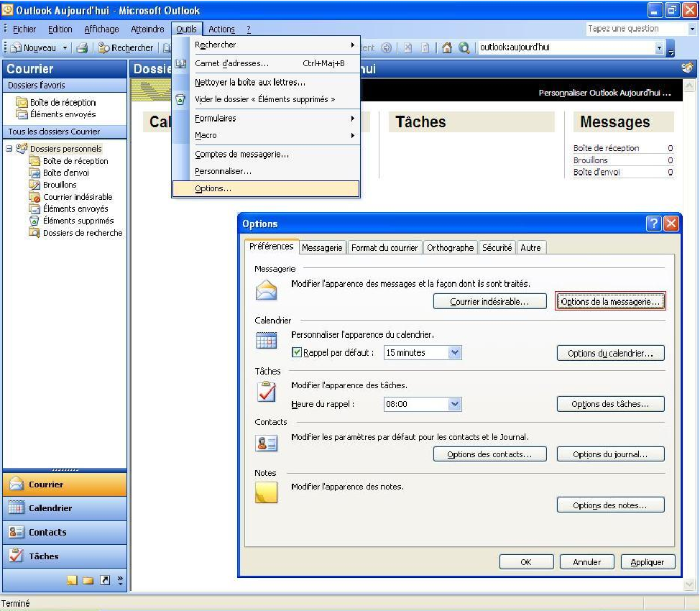Switch to Format du courrier tab
The image size is (700, 611).
click(x=384, y=247)
